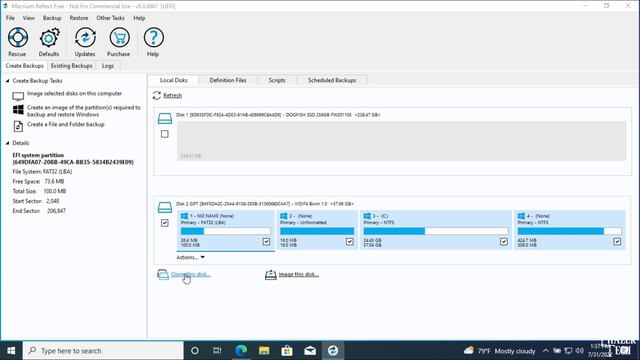
Task: Click the Clone this disk link
Action: tap(191, 274)
